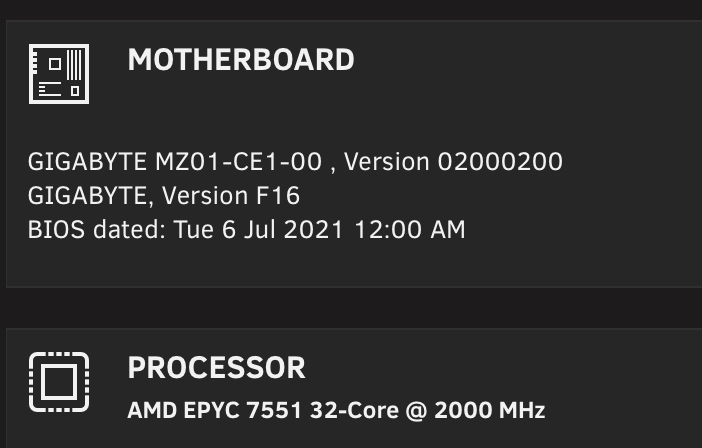Click the Version F16 BIOS text
702x448 pixels.
tap(231, 196)
